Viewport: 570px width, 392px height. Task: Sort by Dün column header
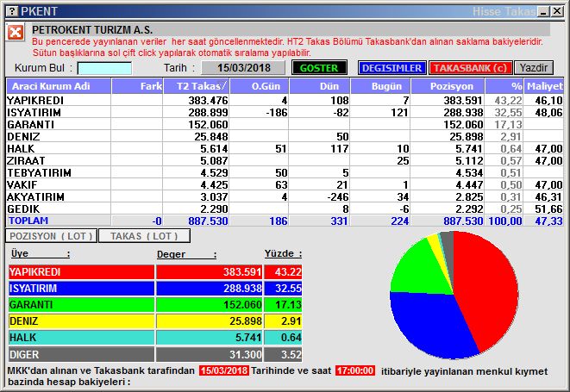pyautogui.click(x=320, y=86)
